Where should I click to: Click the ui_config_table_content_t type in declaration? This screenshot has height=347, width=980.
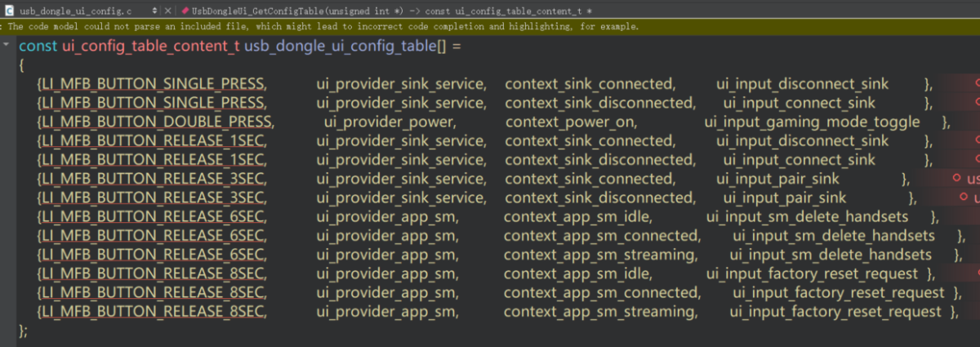coord(151,46)
